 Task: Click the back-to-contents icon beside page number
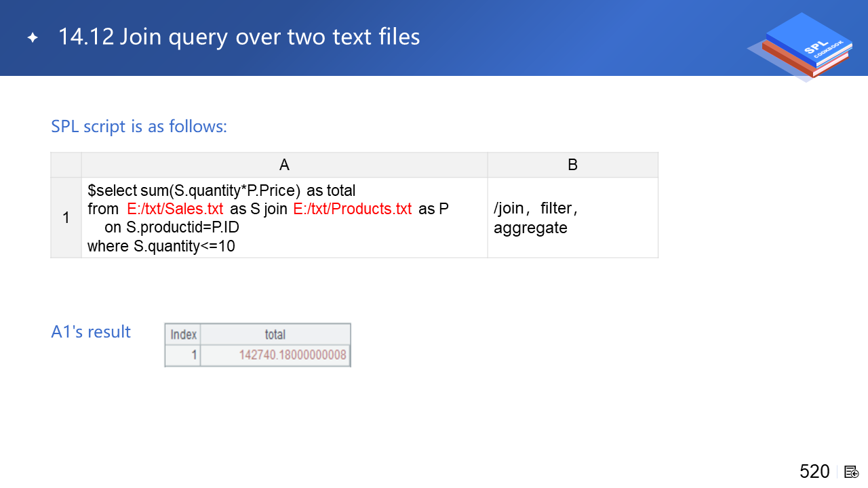[x=852, y=472]
